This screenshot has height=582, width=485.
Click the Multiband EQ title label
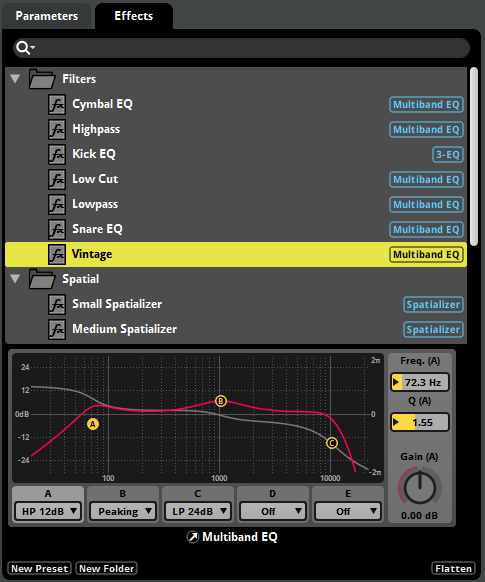coord(240,537)
